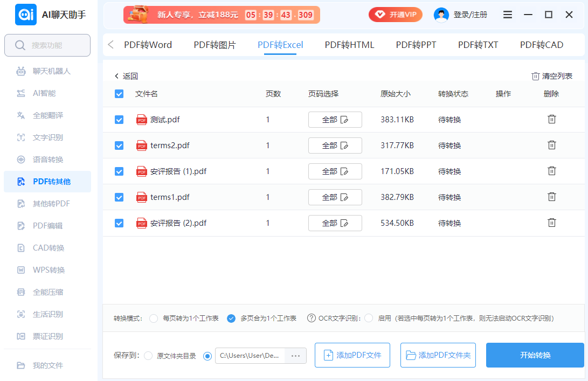588x381 pixels.
Task: Switch to the PDF转图片 tab
Action: click(213, 45)
